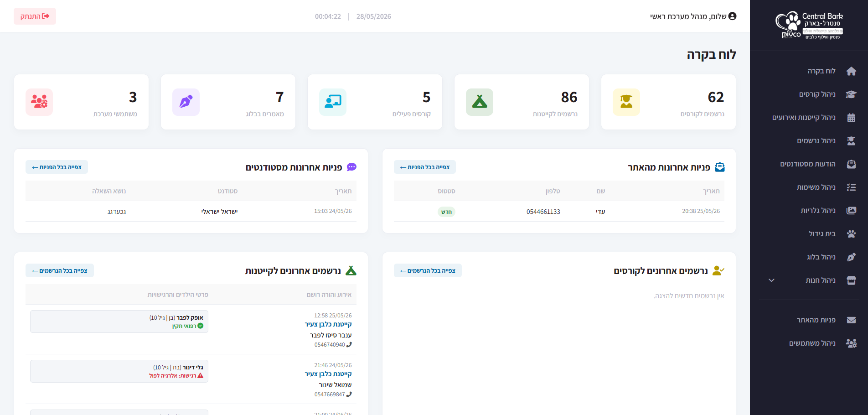This screenshot has height=415, width=868.
Task: Click the blue envelope icon by פניות אחרונות מהאתר
Action: (x=720, y=167)
